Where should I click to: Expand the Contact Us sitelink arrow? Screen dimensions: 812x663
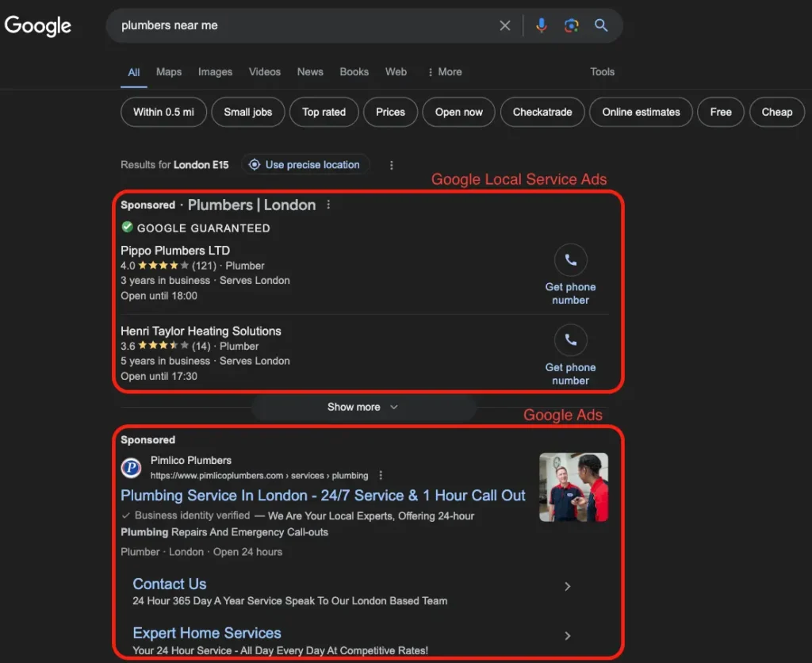point(567,587)
